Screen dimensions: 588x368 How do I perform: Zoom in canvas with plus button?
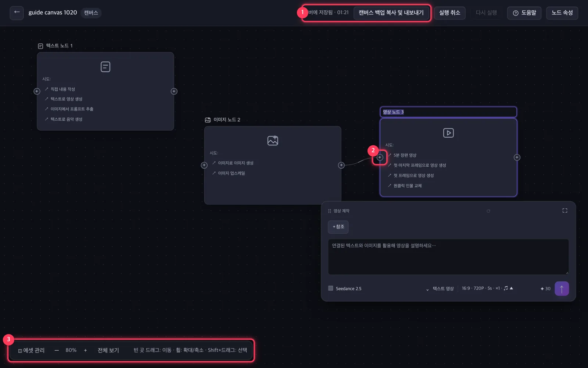coord(85,350)
